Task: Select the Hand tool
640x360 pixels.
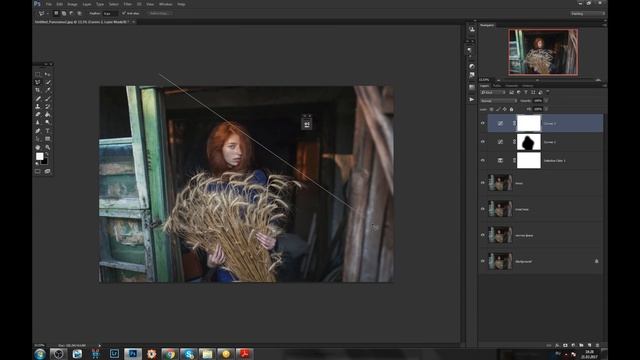Action: point(38,147)
